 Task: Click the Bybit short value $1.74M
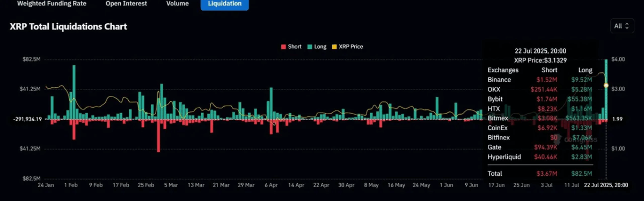(x=547, y=99)
